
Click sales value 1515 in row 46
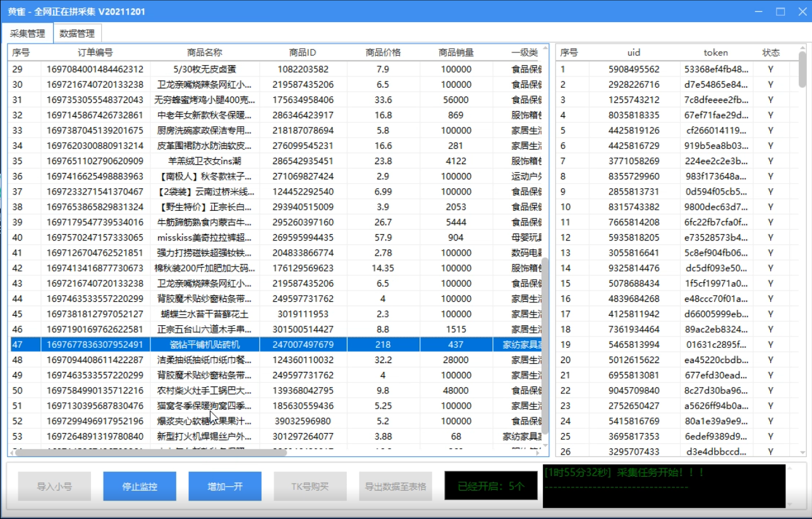point(456,329)
